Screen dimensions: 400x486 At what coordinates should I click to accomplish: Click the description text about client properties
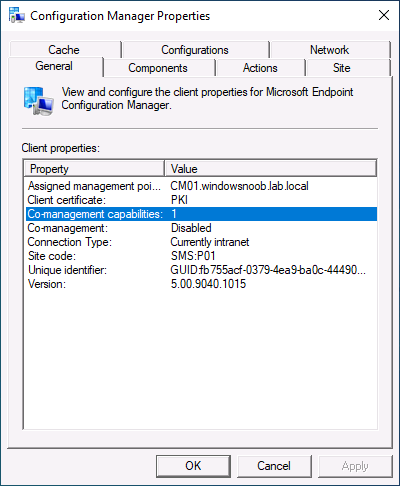pyautogui.click(x=207, y=98)
